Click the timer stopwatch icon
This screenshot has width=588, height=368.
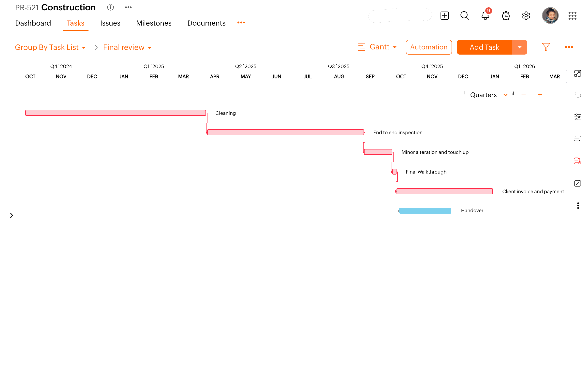(x=506, y=16)
